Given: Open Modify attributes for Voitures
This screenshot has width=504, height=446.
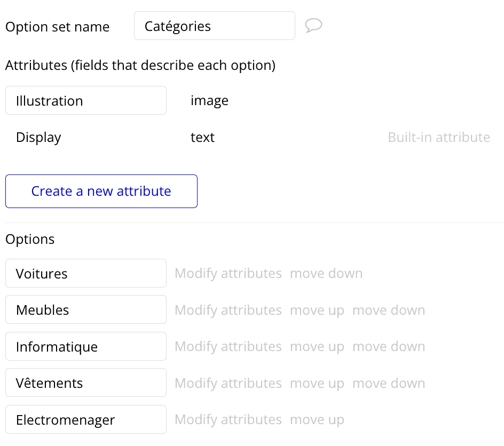Looking at the screenshot, I should [x=228, y=273].
